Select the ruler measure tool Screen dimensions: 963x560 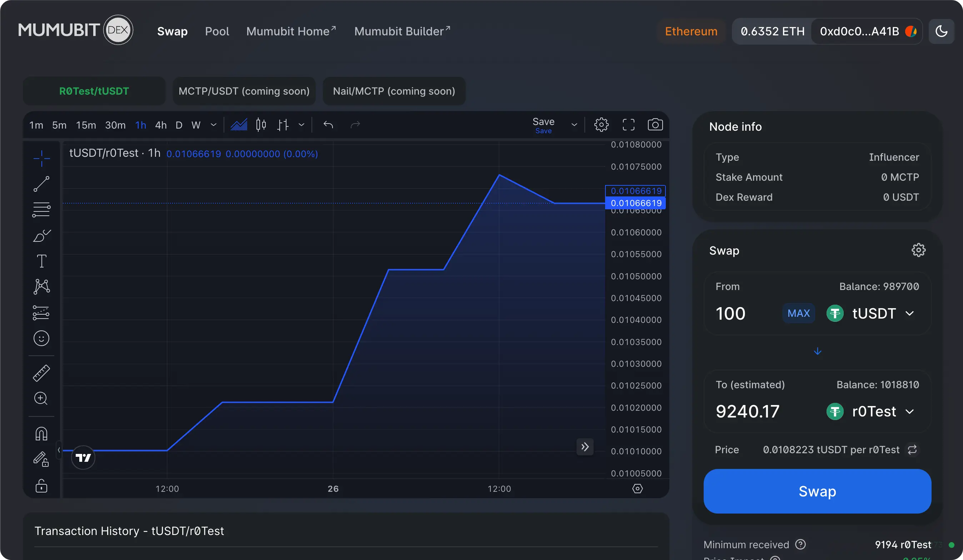point(41,373)
